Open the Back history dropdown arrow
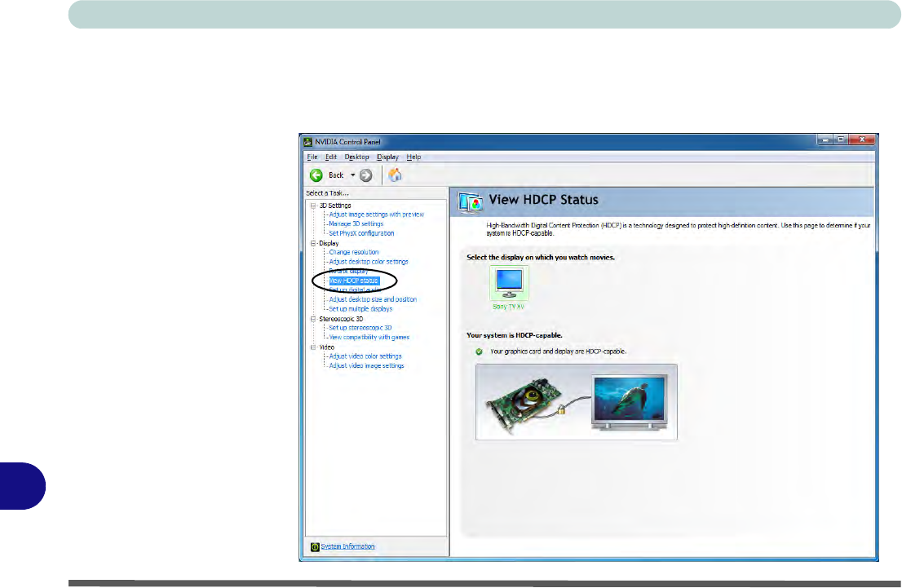Image resolution: width=902 pixels, height=588 pixels. point(353,175)
